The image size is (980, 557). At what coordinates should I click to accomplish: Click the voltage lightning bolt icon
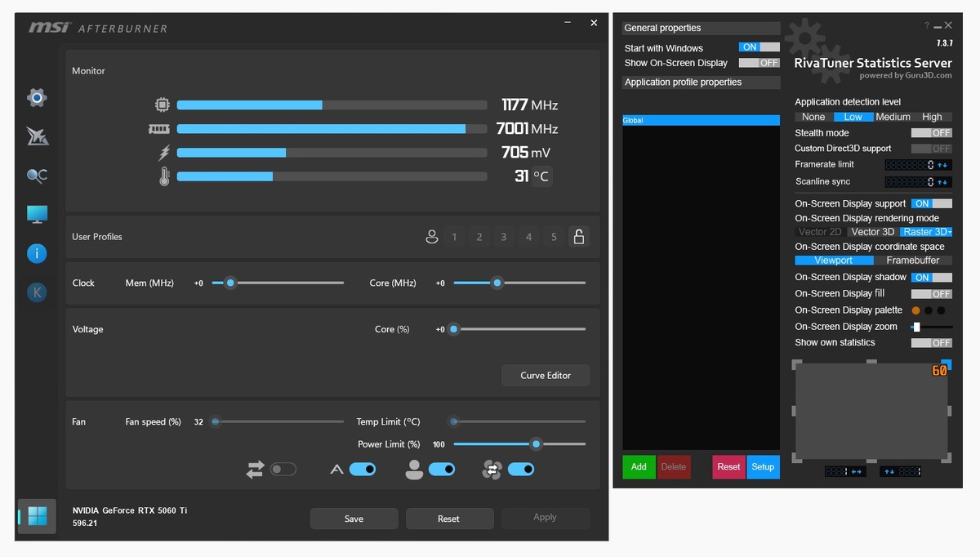(x=163, y=152)
